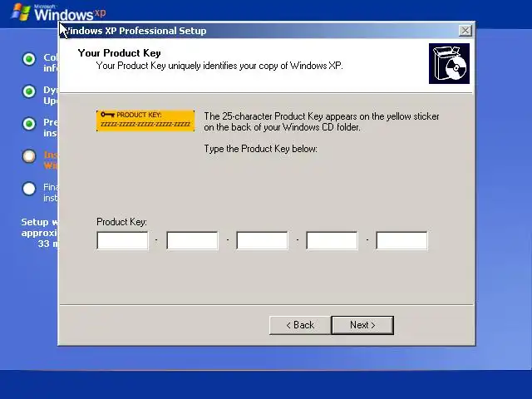This screenshot has height=399, width=532.
Task: Click the 'Your Product Key' heading
Action: point(119,53)
